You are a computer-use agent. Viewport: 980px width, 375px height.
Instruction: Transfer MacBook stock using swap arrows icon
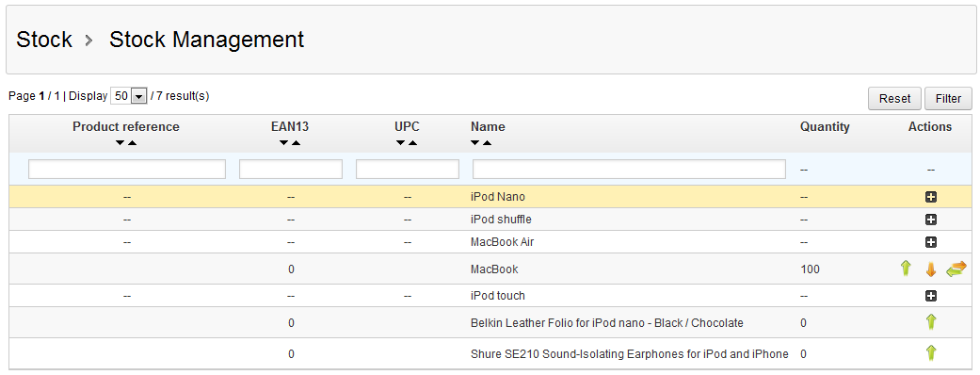(x=956, y=269)
